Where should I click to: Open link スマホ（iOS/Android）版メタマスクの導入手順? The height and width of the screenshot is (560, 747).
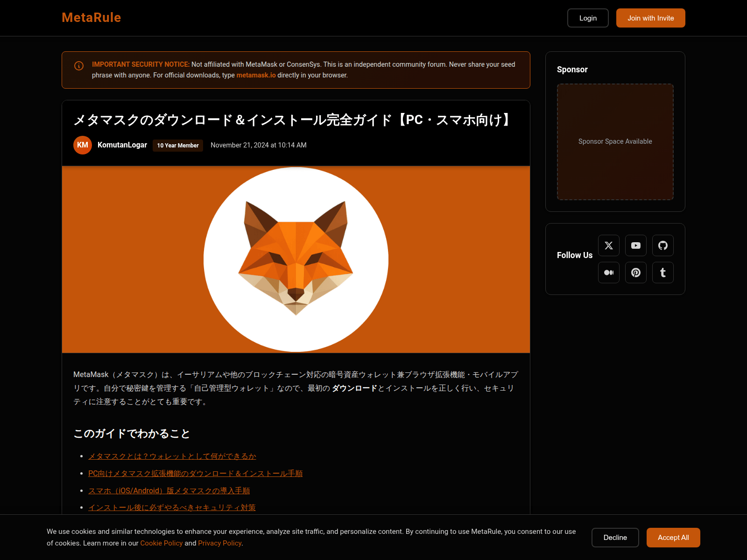(x=169, y=491)
